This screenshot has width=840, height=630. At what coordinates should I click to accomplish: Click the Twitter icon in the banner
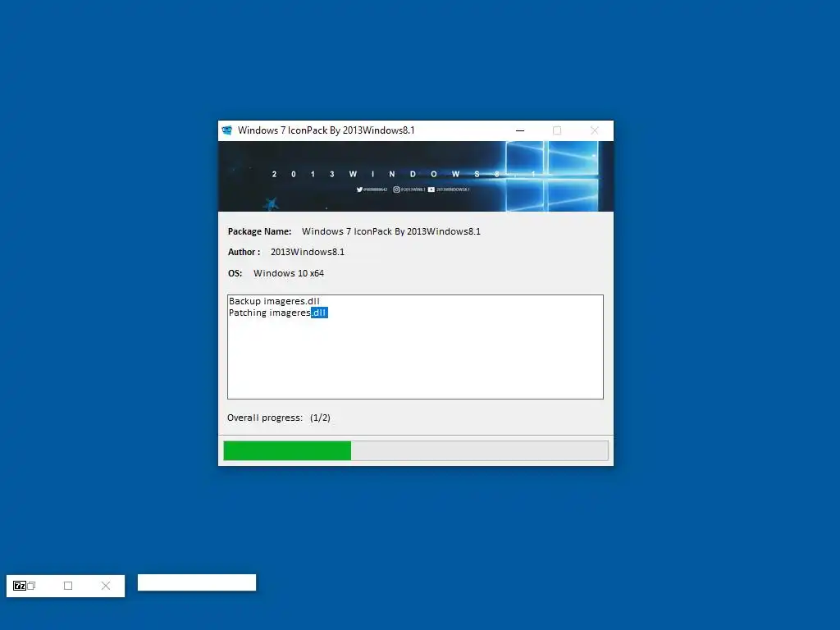(359, 189)
